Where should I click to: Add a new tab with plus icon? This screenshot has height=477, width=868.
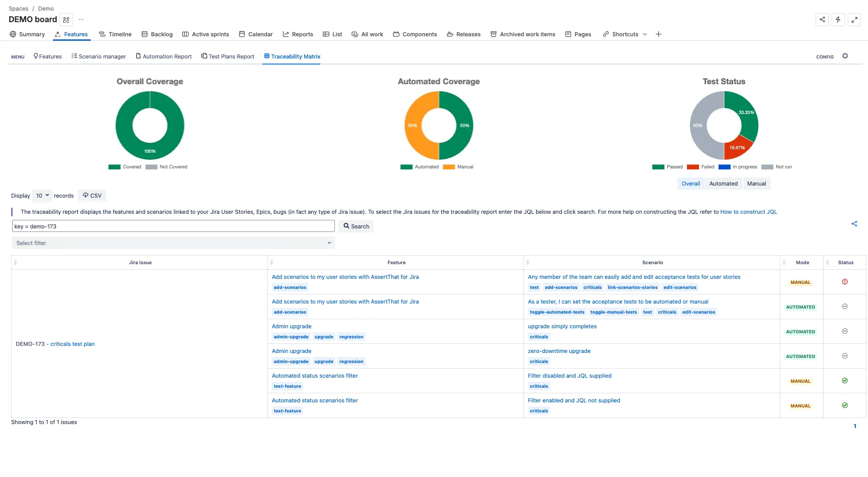658,34
